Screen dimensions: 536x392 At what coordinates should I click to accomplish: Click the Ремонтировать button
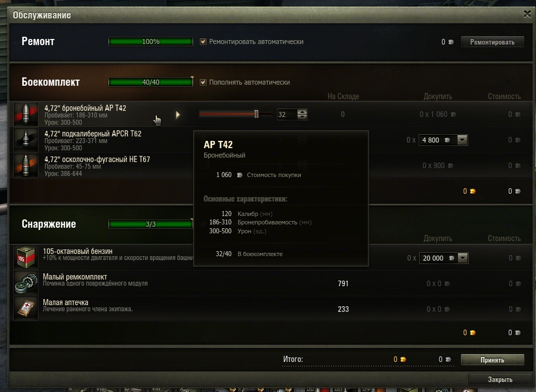coord(492,42)
